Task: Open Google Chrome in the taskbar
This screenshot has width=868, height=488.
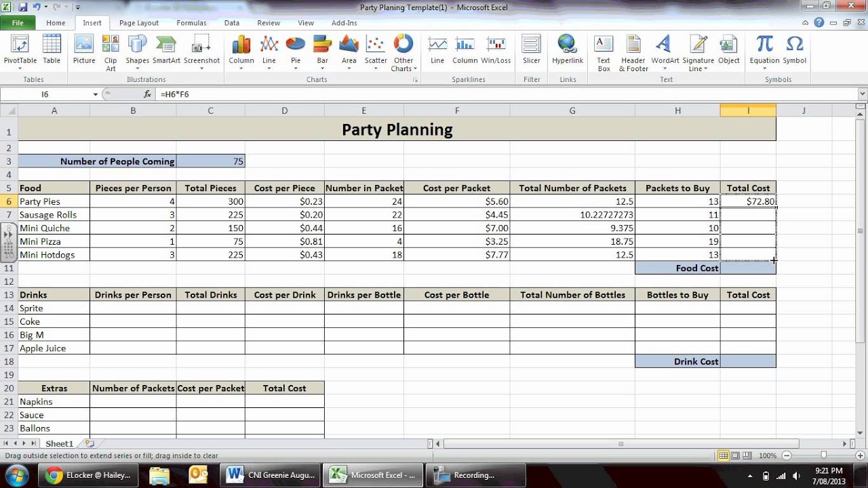Action: (x=87, y=475)
